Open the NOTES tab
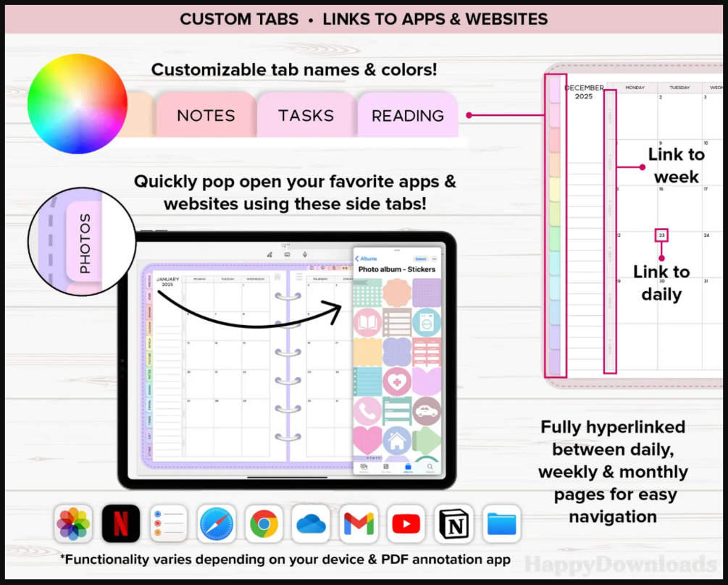The image size is (728, 585). [x=206, y=114]
